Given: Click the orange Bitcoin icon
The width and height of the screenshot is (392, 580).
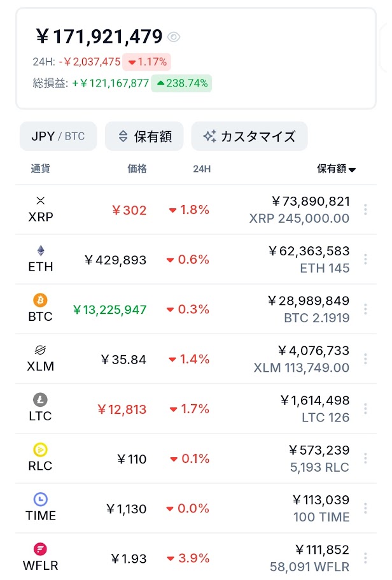Looking at the screenshot, I should point(41,300).
